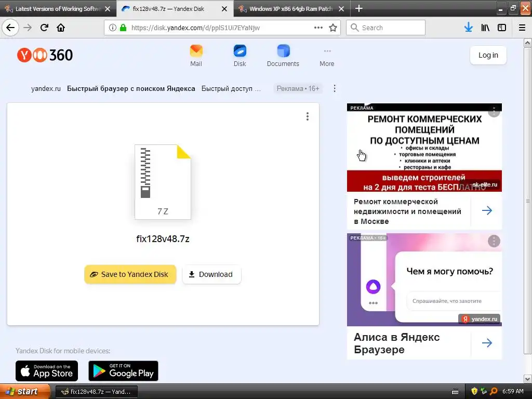Click Ремонт коммерческой недвижимости ad title

coord(407,211)
